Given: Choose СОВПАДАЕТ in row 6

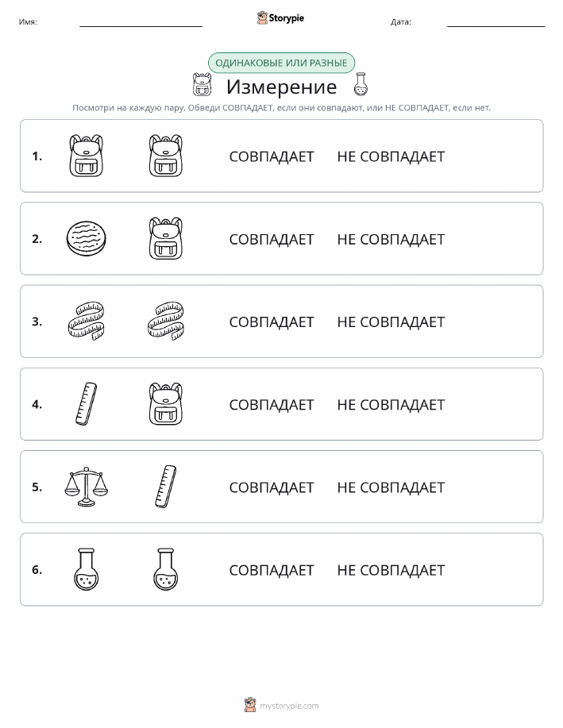Looking at the screenshot, I should (272, 570).
